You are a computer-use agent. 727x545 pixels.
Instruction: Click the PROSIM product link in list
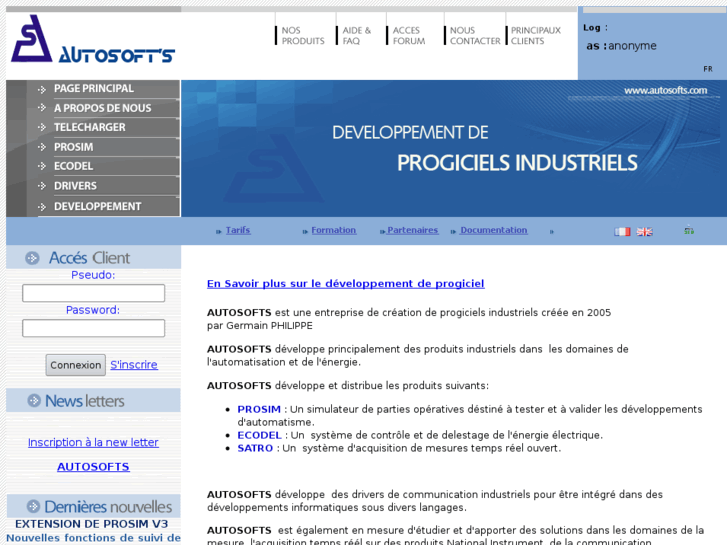(x=259, y=409)
